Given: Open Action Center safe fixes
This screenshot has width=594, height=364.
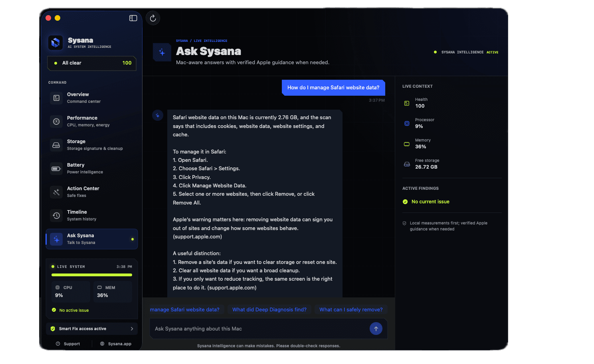Looking at the screenshot, I should click(x=92, y=192).
